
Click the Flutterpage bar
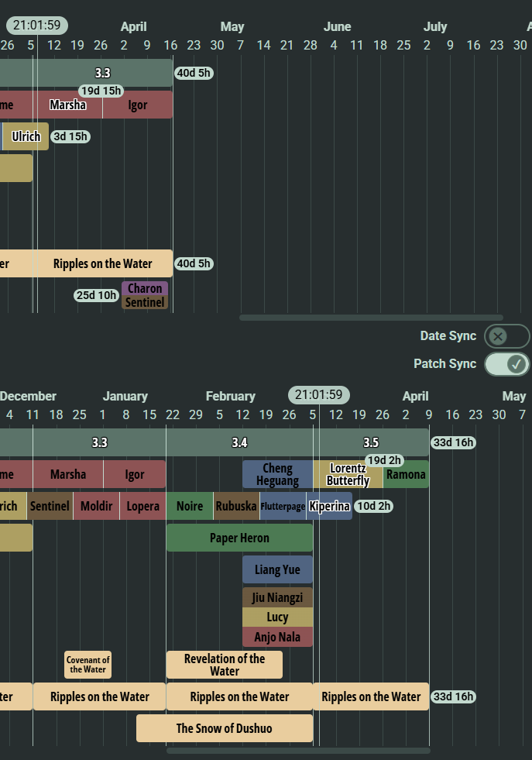click(x=283, y=506)
